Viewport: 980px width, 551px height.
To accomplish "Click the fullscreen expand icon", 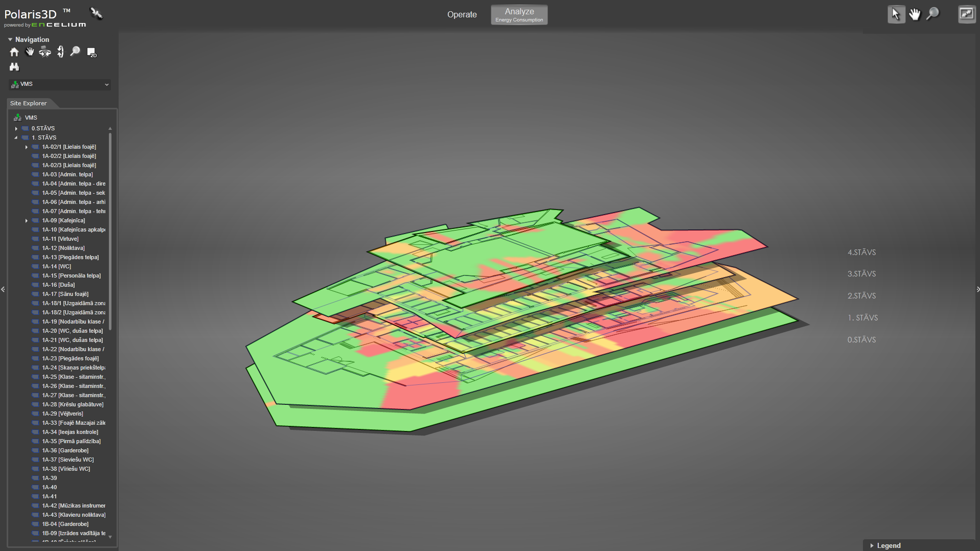I will pos(966,14).
